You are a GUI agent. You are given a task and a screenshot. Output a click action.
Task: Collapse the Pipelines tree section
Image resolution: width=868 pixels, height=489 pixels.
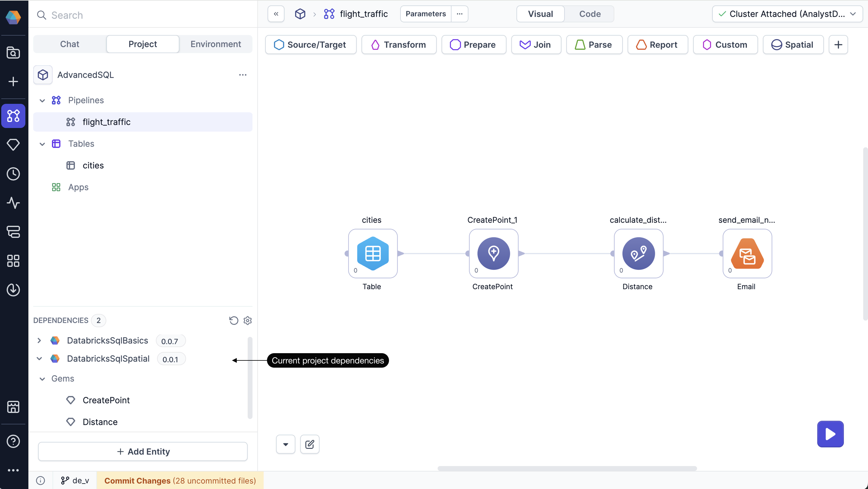click(x=42, y=100)
